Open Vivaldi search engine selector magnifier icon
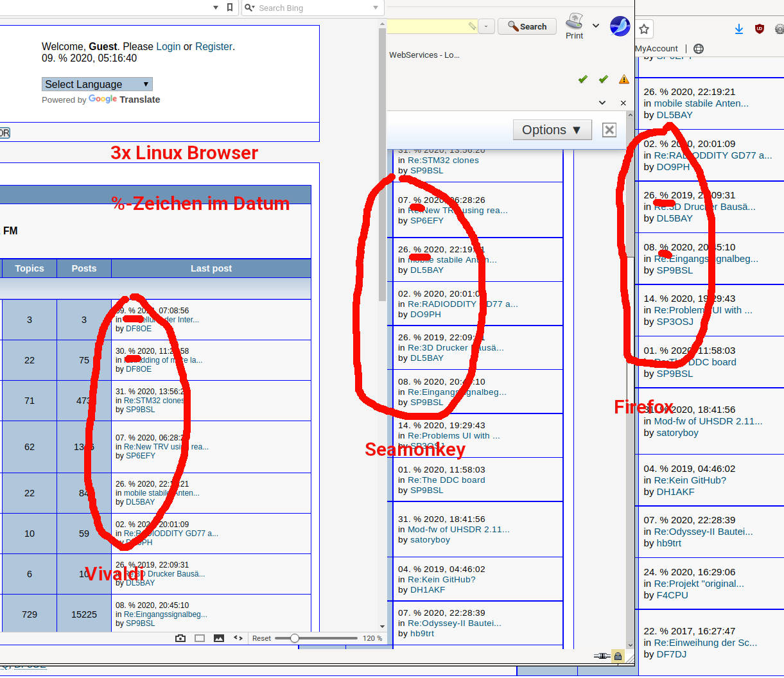 click(249, 8)
